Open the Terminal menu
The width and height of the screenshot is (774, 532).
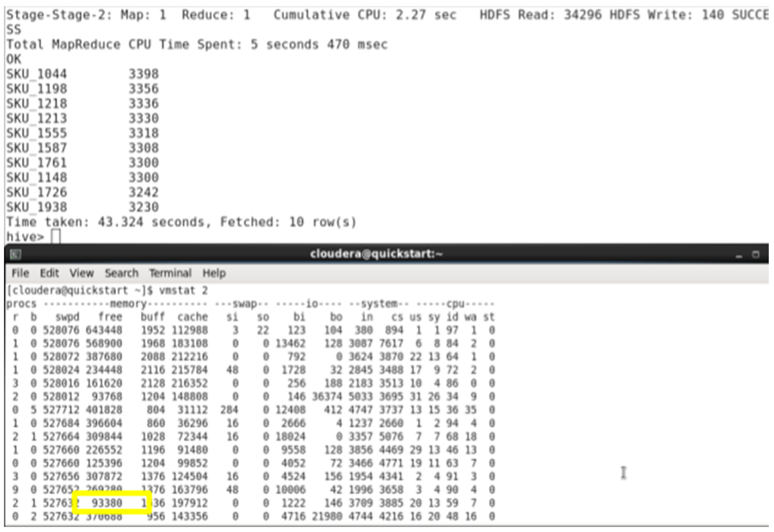pos(170,273)
